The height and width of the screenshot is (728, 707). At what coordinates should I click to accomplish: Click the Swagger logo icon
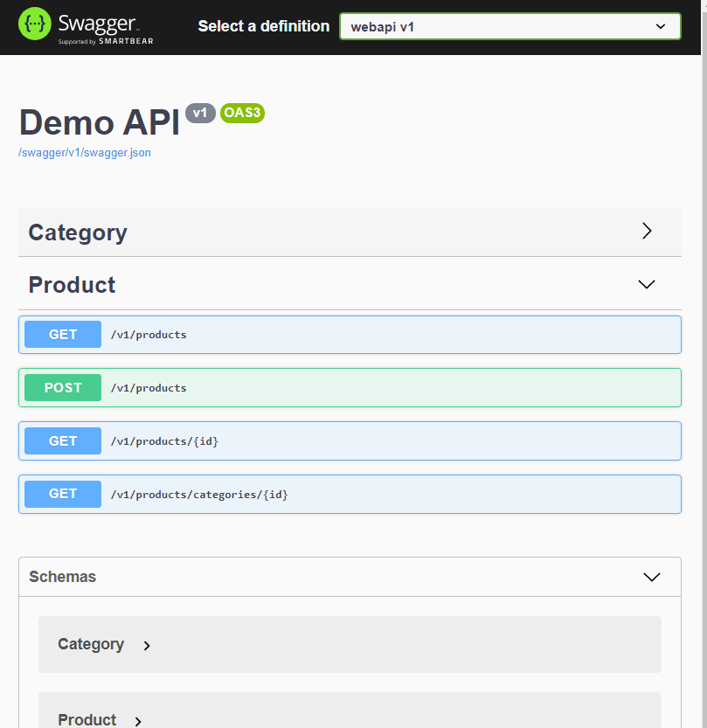[x=34, y=24]
